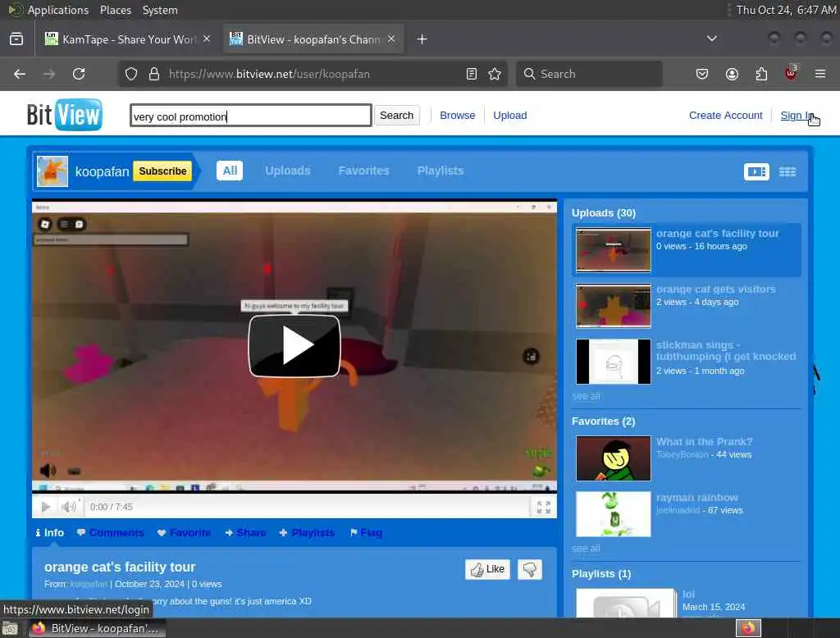Click koopafan's channel avatar image
This screenshot has width=840, height=638.
coord(52,171)
